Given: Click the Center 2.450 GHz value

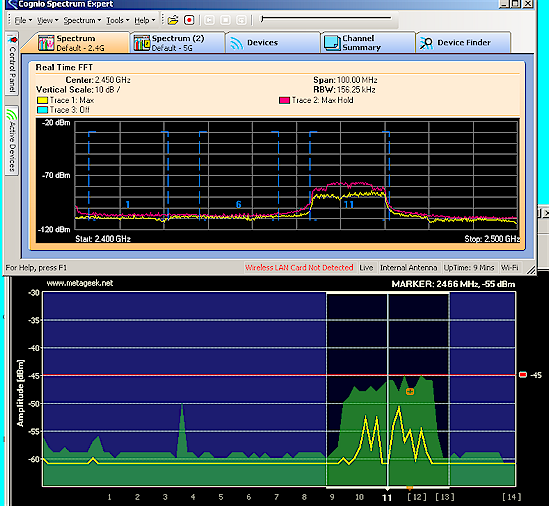Looking at the screenshot, I should click(113, 80).
